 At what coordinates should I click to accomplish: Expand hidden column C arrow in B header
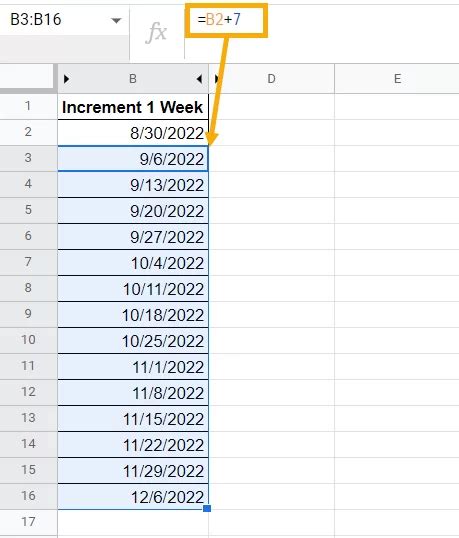[199, 79]
